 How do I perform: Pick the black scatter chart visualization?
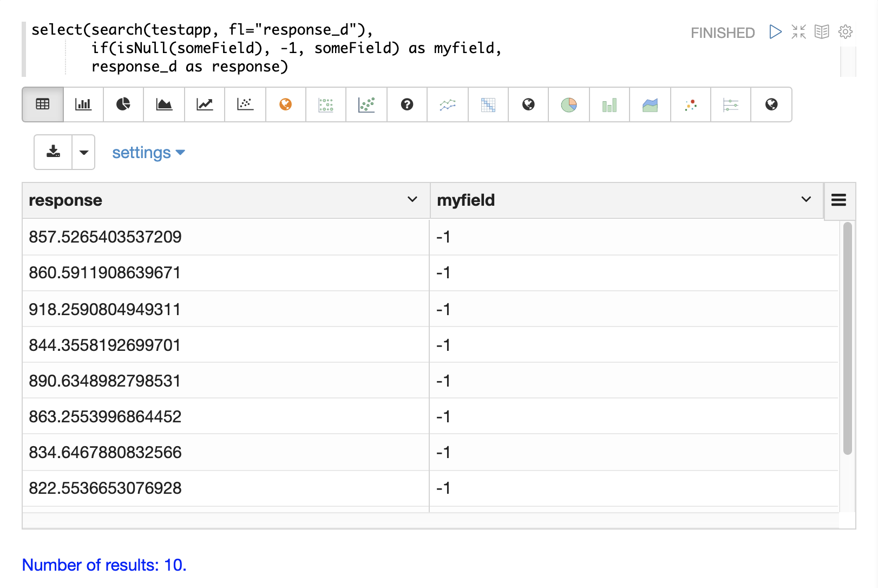coord(245,104)
